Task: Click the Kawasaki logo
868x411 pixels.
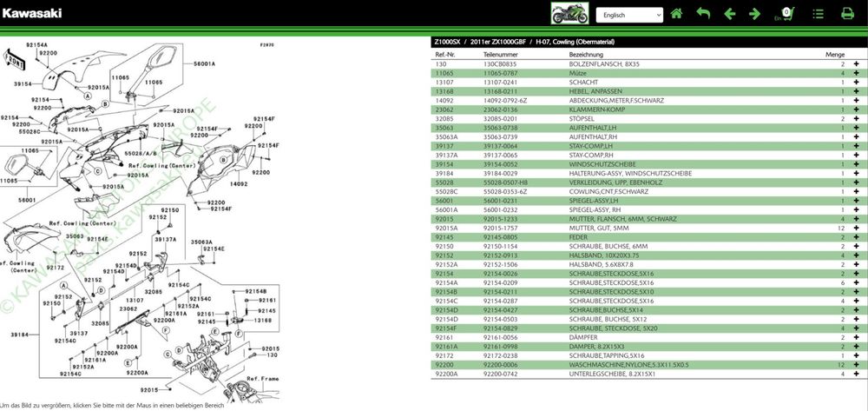Action: tap(31, 13)
